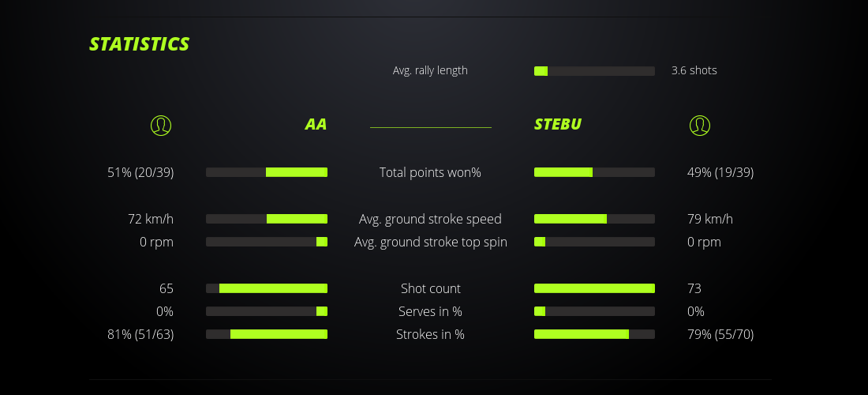Image resolution: width=868 pixels, height=395 pixels.
Task: Click AA's Total points won bar
Action: [x=267, y=172]
